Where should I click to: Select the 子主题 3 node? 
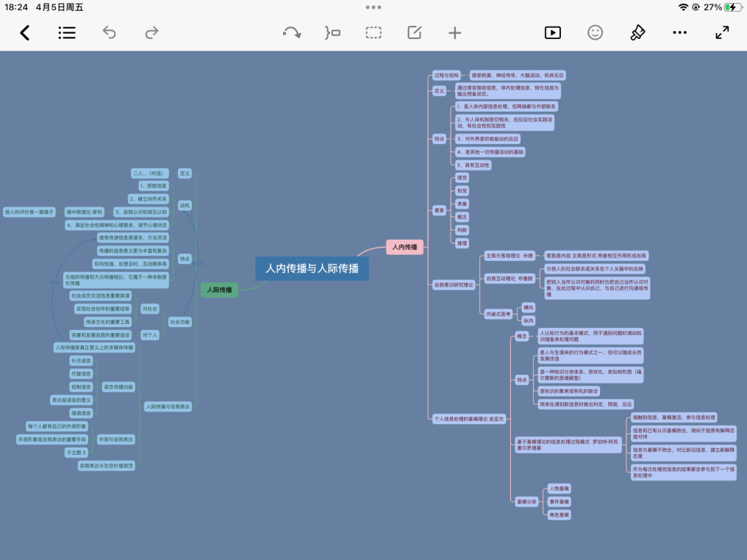click(76, 453)
